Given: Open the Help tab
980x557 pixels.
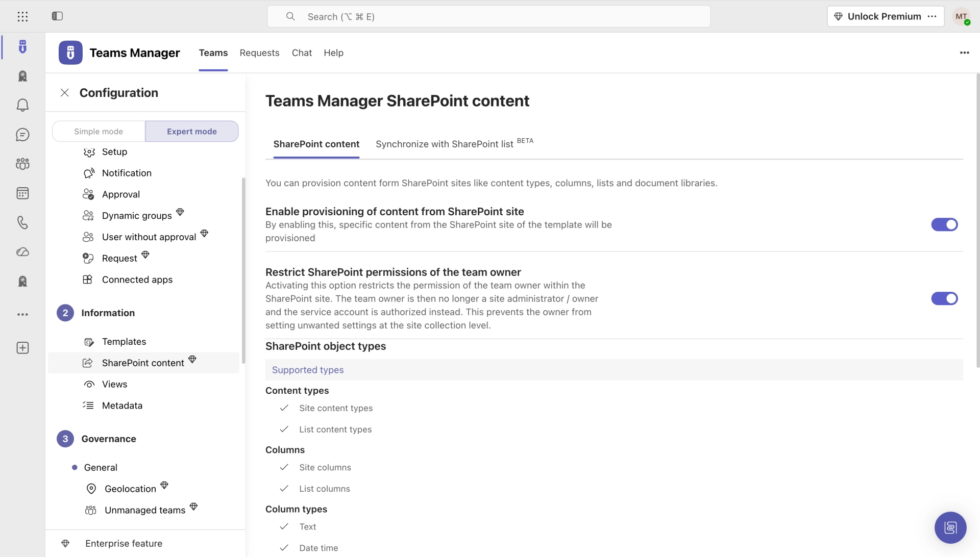Looking at the screenshot, I should point(333,53).
